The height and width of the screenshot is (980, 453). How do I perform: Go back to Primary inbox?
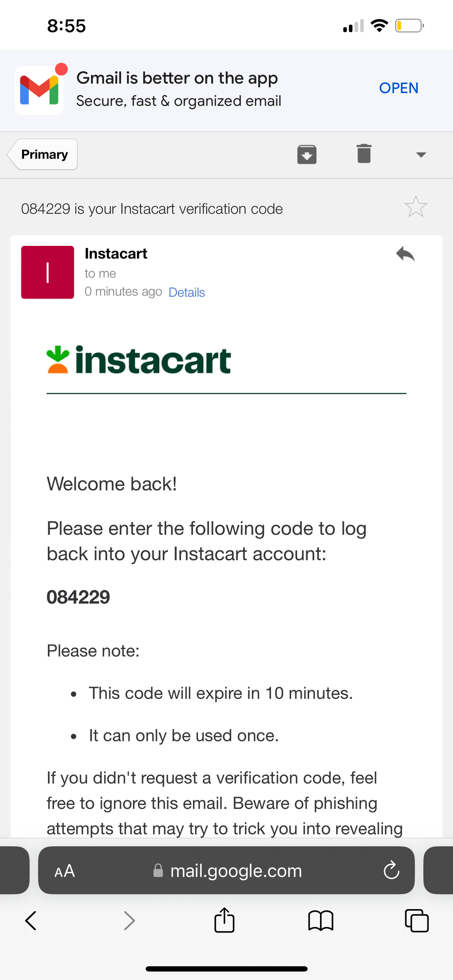43,154
